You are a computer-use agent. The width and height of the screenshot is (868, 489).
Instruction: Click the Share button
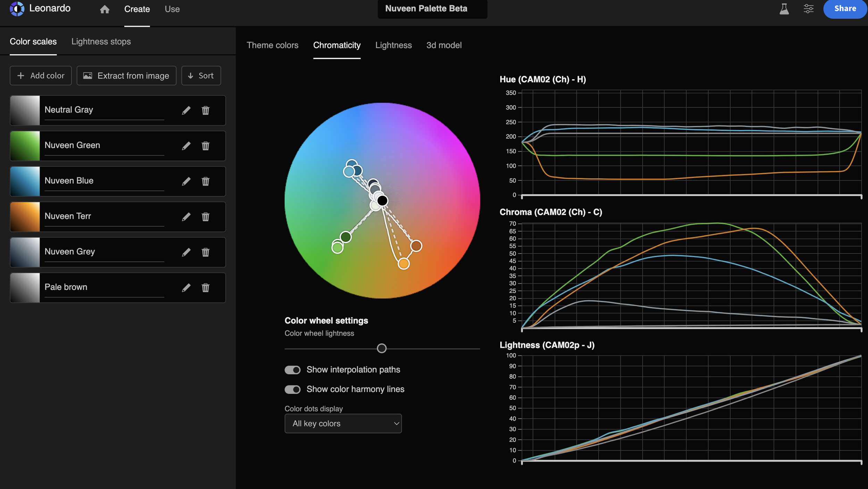coord(845,9)
